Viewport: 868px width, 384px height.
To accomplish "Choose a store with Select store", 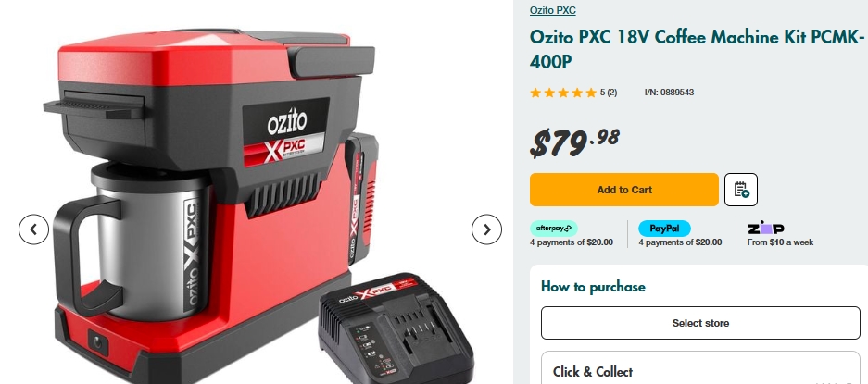I will 700,323.
